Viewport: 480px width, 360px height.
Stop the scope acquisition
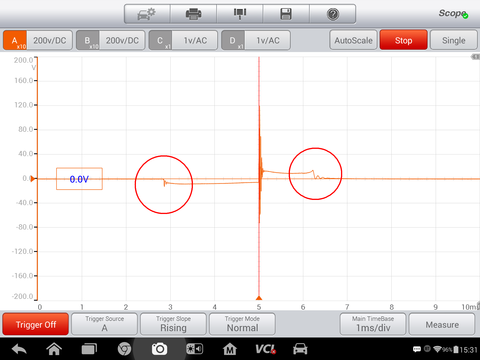(x=403, y=40)
